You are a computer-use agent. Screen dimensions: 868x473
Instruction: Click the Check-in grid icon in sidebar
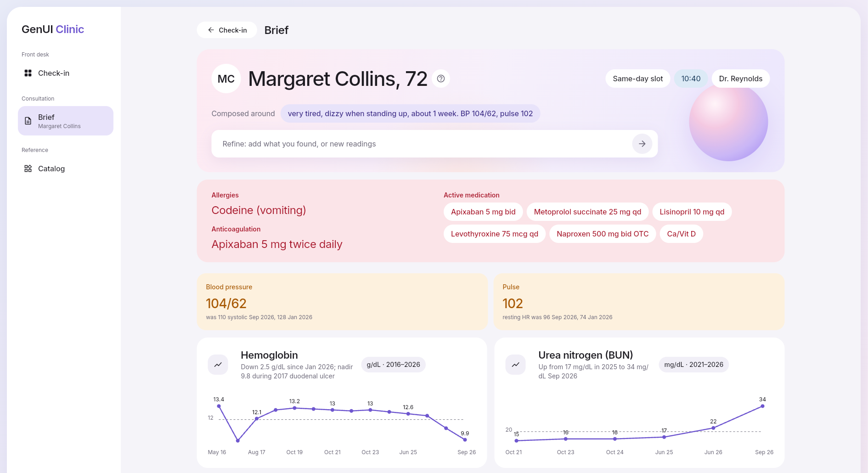click(x=28, y=73)
